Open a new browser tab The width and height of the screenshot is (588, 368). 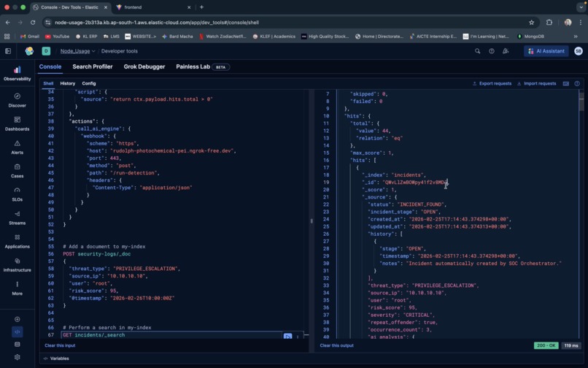pyautogui.click(x=201, y=7)
